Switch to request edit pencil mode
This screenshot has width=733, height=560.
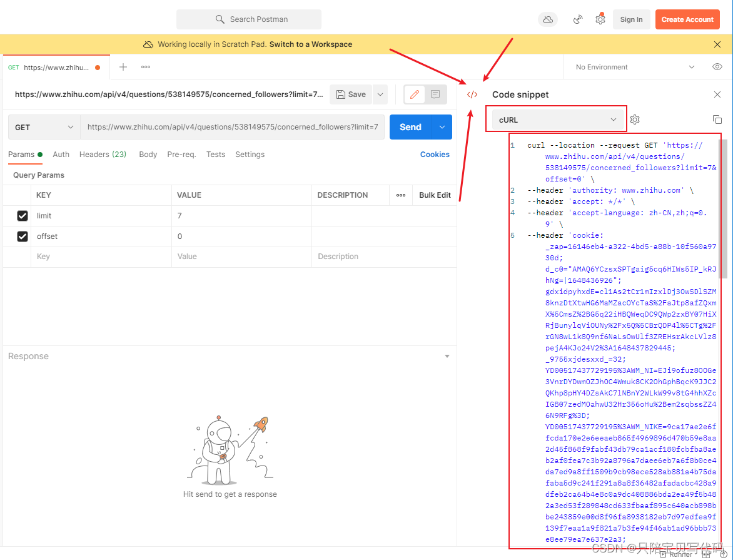tap(414, 94)
